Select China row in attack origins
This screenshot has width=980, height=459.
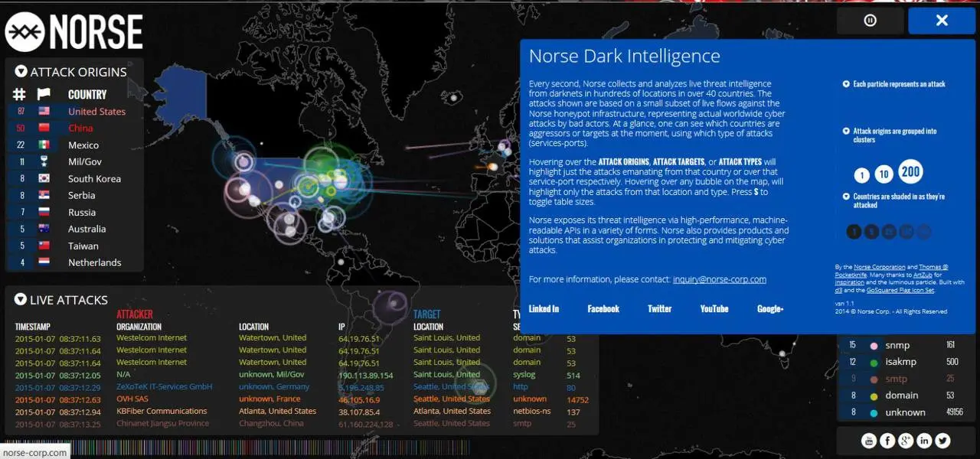[74, 129]
